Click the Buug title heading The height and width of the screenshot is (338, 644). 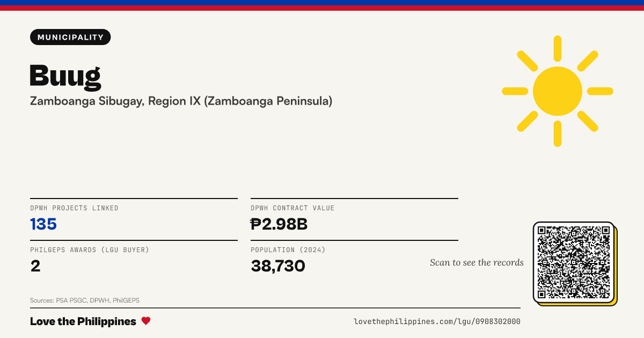click(x=65, y=76)
